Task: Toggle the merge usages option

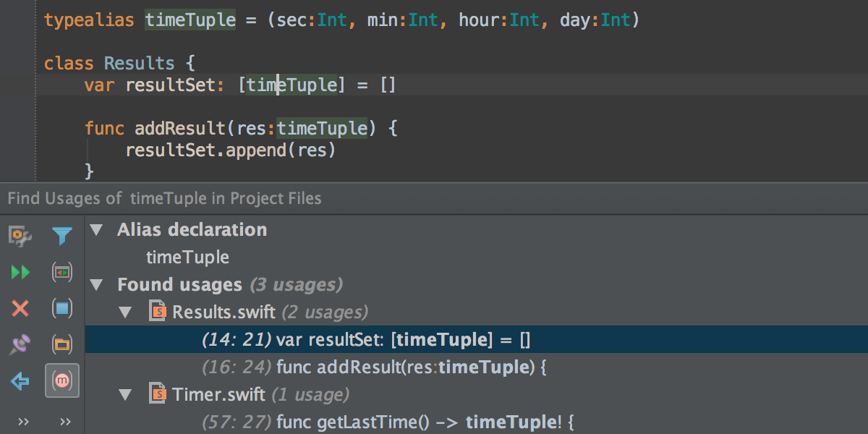Action: [x=62, y=381]
